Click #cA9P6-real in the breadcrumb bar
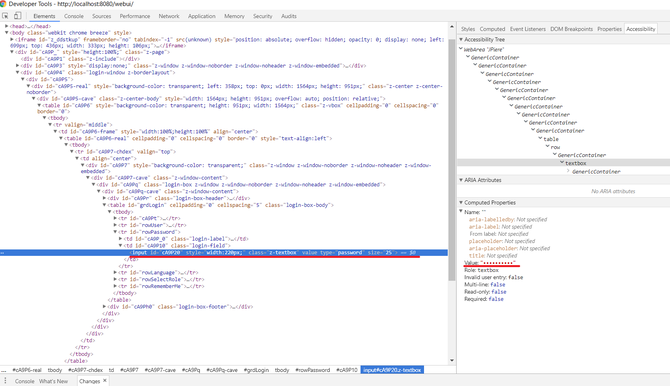Screen dimensions: 670x386 pos(27,370)
